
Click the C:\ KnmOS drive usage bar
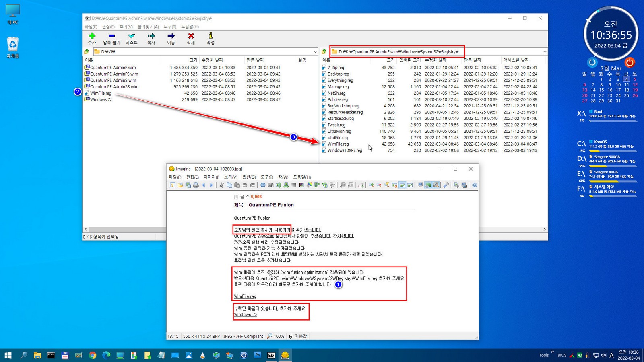[x=613, y=151]
